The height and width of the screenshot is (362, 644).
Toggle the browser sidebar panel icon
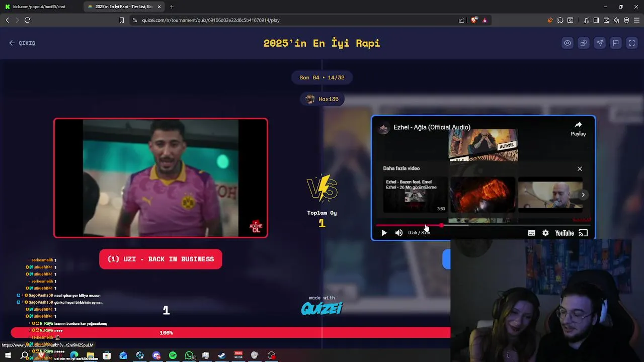596,20
